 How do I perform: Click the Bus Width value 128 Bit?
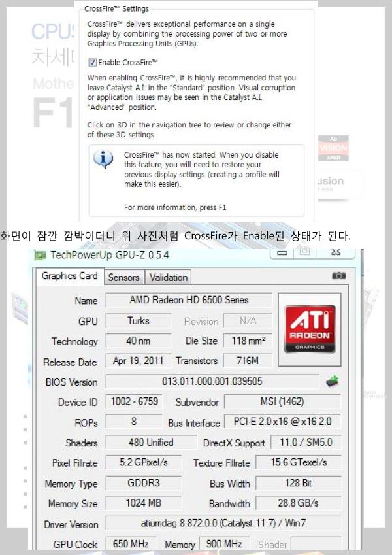299,483
